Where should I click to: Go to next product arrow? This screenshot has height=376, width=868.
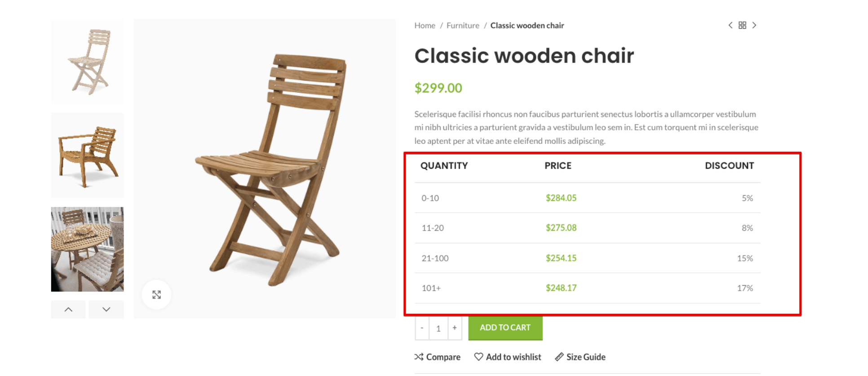(x=754, y=25)
